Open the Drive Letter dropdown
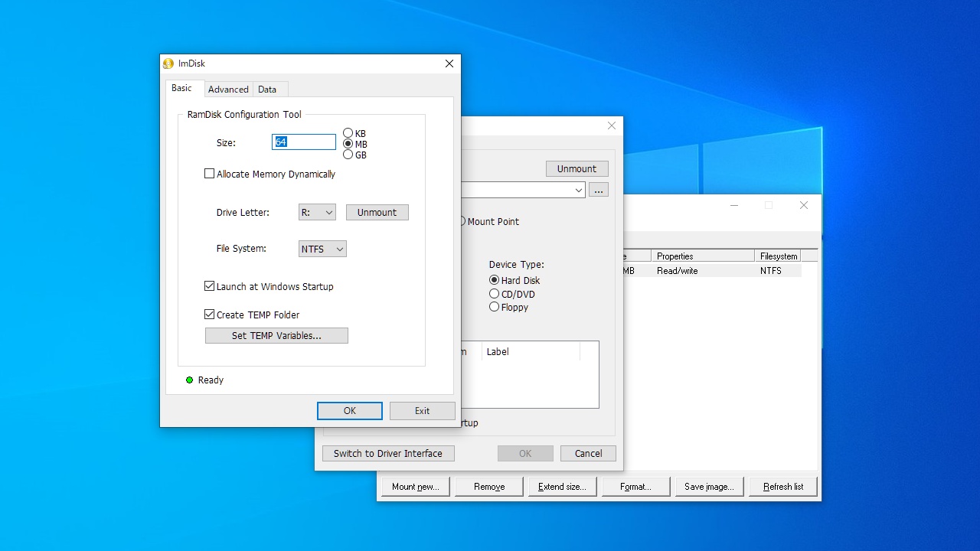Viewport: 980px width, 551px height. click(317, 213)
